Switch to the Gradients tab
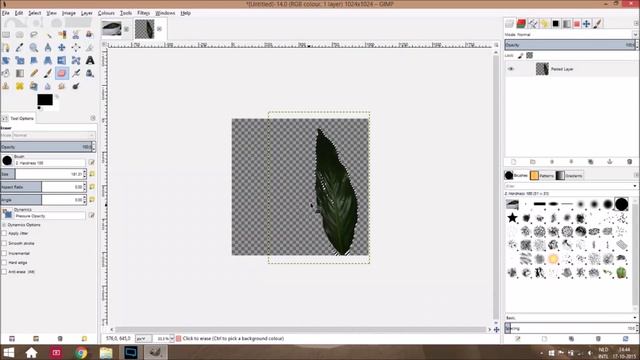 point(569,176)
